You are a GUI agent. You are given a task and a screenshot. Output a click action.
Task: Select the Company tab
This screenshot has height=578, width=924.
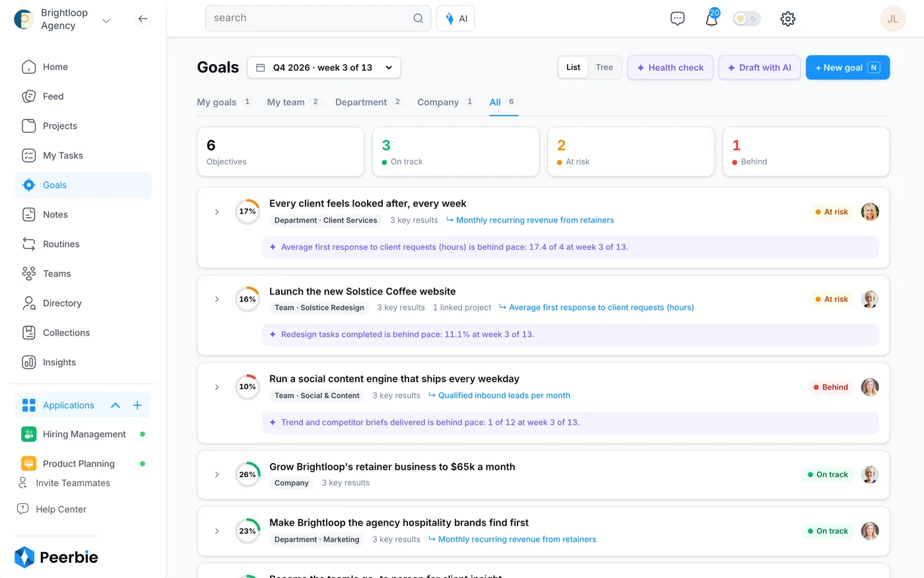[445, 102]
